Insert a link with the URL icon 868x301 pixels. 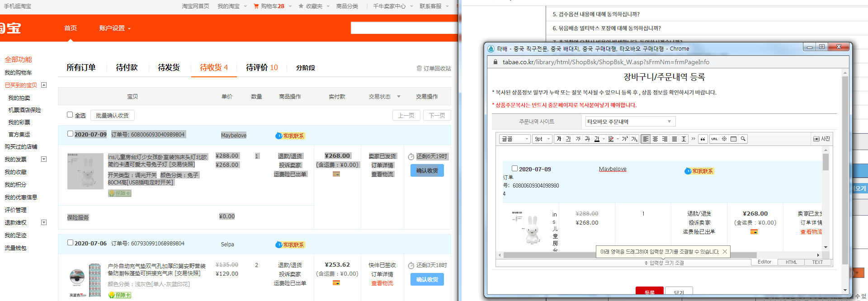[x=714, y=139]
